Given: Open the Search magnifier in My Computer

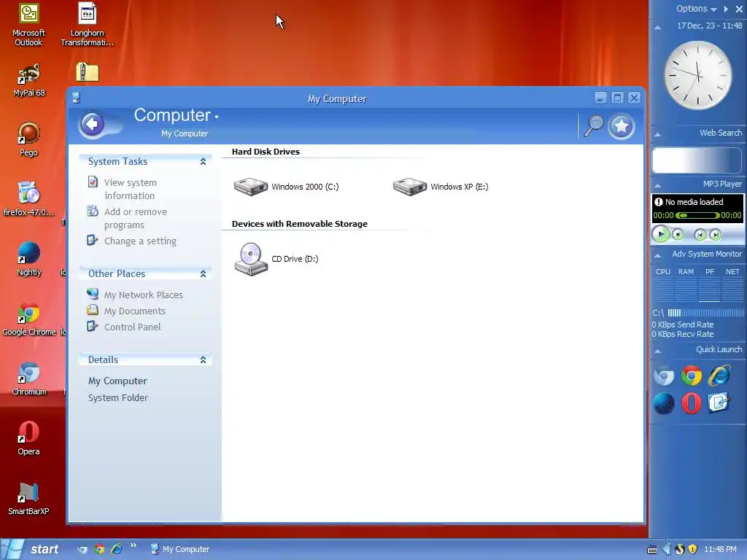Looking at the screenshot, I should pyautogui.click(x=594, y=126).
